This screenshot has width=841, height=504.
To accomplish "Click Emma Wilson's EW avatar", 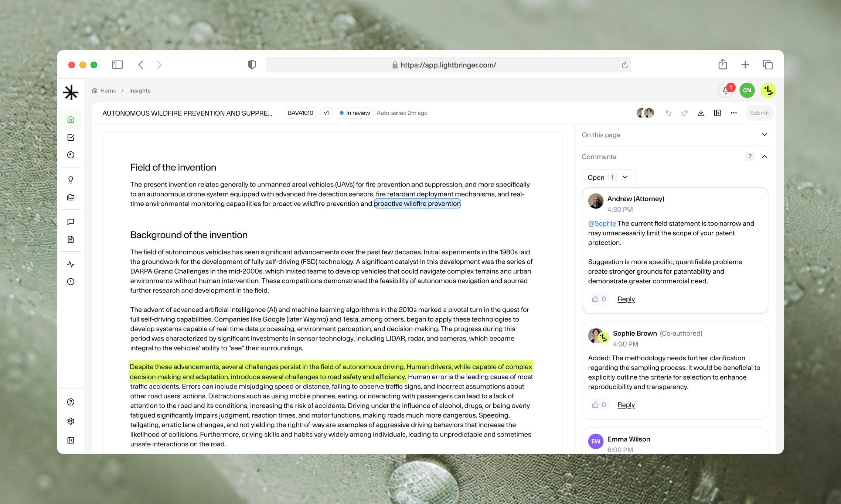I will [596, 441].
